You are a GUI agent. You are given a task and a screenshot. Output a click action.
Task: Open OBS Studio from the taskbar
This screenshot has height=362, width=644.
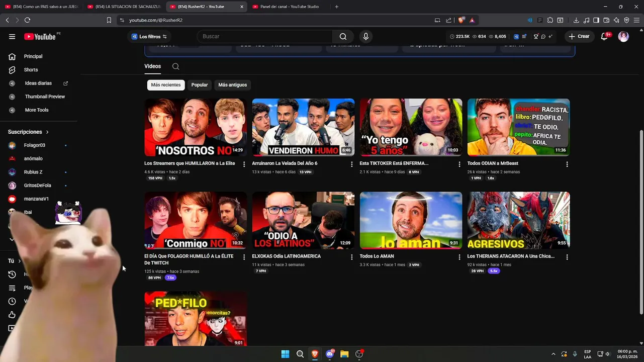tap(359, 354)
